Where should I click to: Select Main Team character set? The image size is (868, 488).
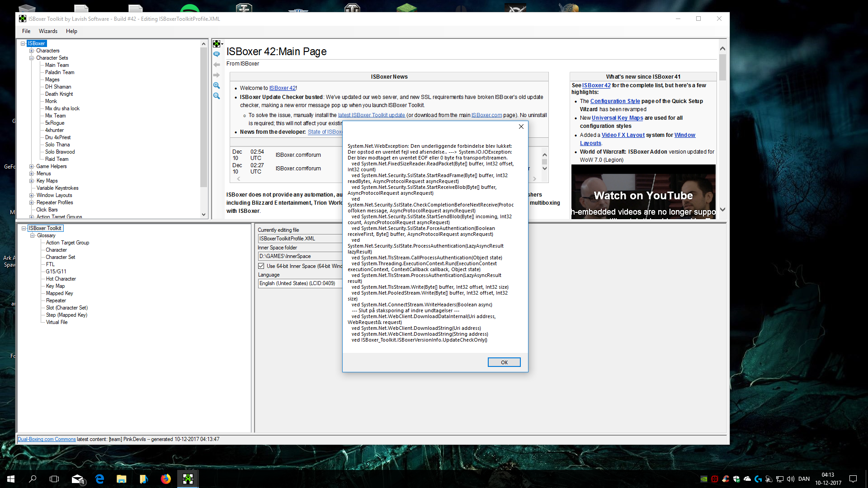coord(57,65)
